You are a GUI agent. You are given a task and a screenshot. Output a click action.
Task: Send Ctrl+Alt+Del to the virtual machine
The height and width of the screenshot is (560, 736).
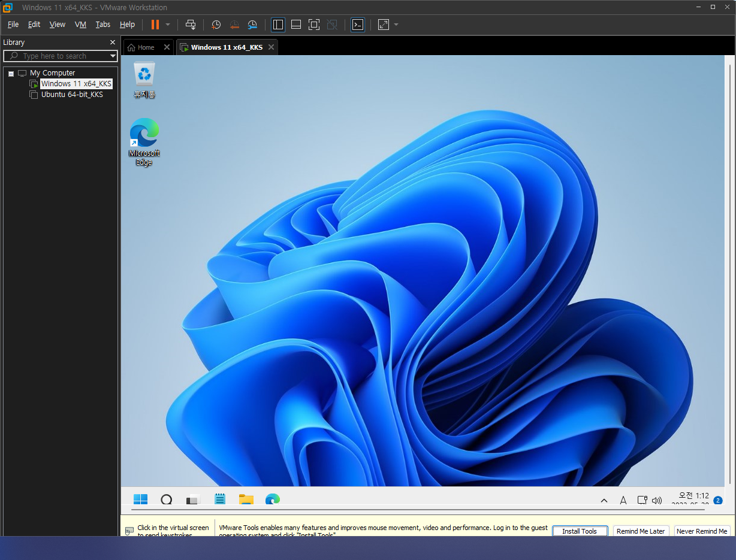coord(191,25)
